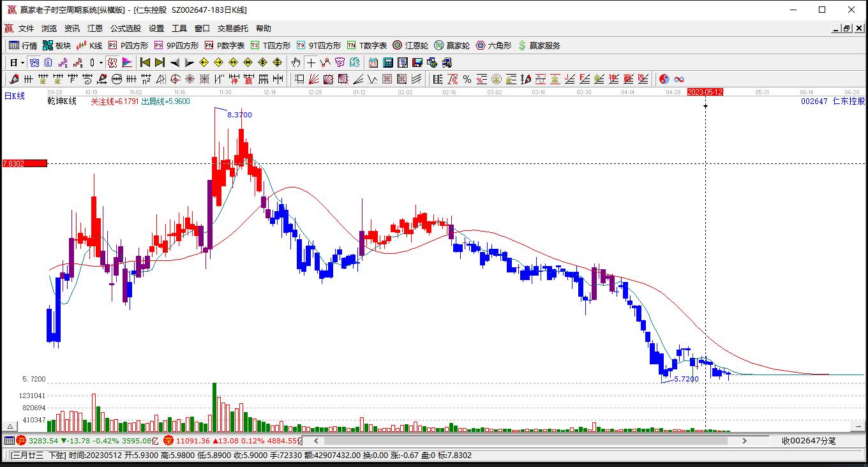The height and width of the screenshot is (467, 868).
Task: Open the T数字表 tool
Action: click(x=367, y=45)
